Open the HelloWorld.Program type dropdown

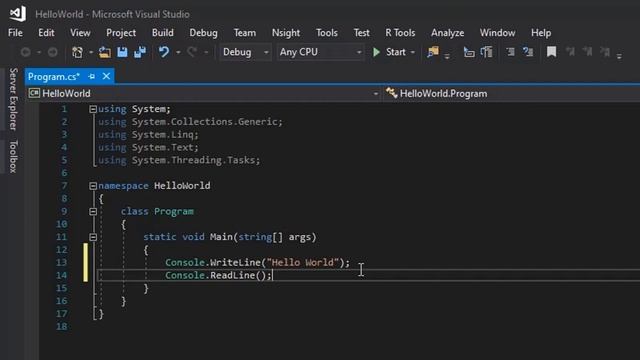pyautogui.click(x=511, y=93)
